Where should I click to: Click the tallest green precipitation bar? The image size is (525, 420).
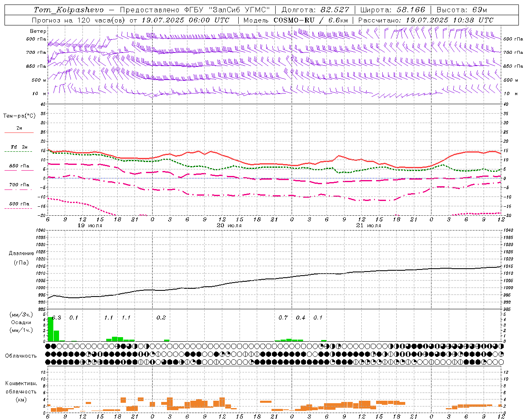pos(50,329)
